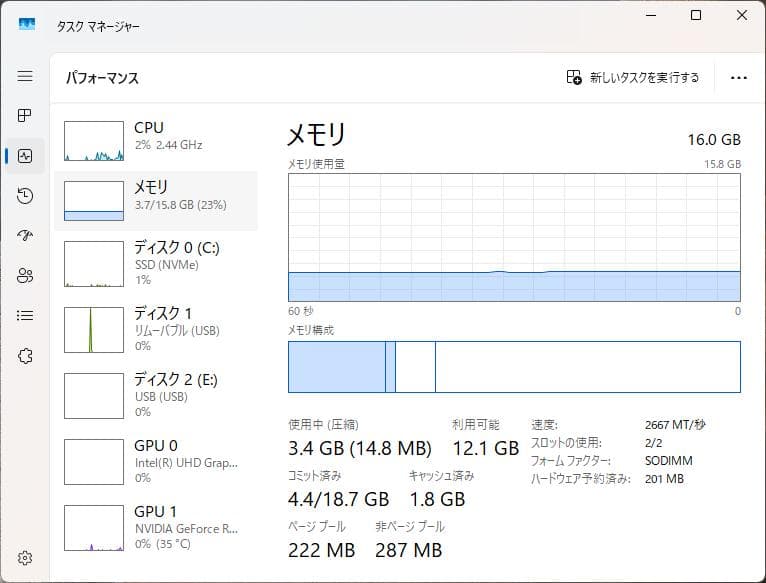Click the パフォーマンス page heading

click(x=102, y=78)
